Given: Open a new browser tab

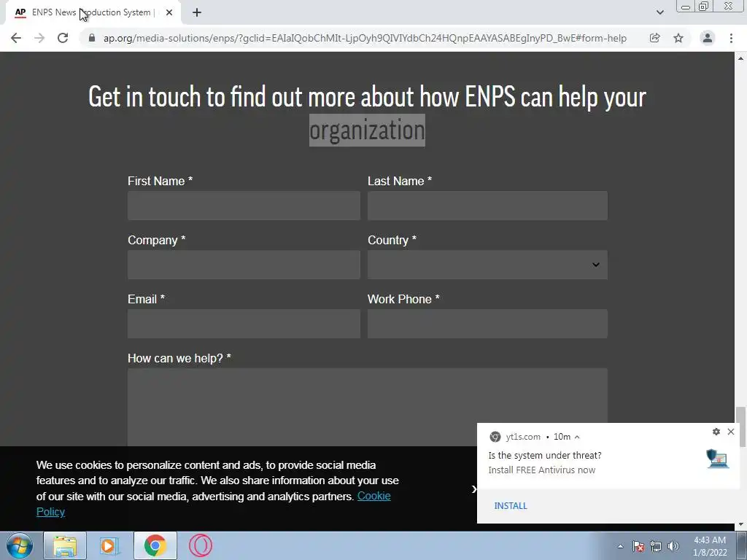Looking at the screenshot, I should [x=197, y=13].
